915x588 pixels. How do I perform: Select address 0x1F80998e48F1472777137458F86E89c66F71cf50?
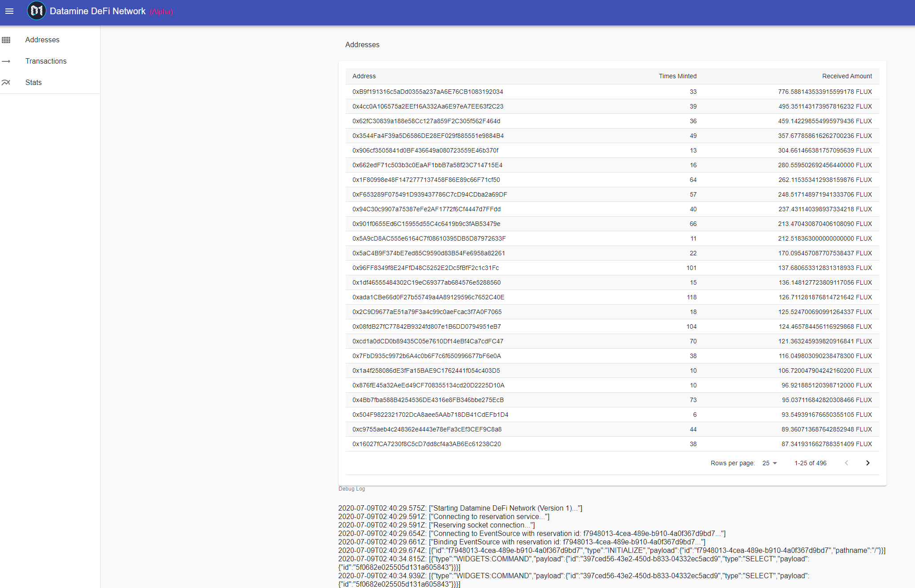click(426, 180)
